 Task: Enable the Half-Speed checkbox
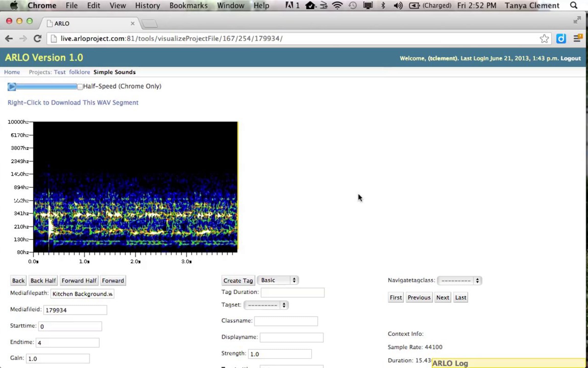(80, 87)
